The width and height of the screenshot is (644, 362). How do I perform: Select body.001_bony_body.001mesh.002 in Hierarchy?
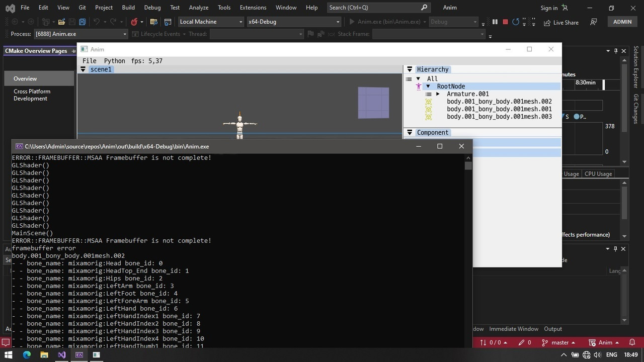(x=499, y=102)
